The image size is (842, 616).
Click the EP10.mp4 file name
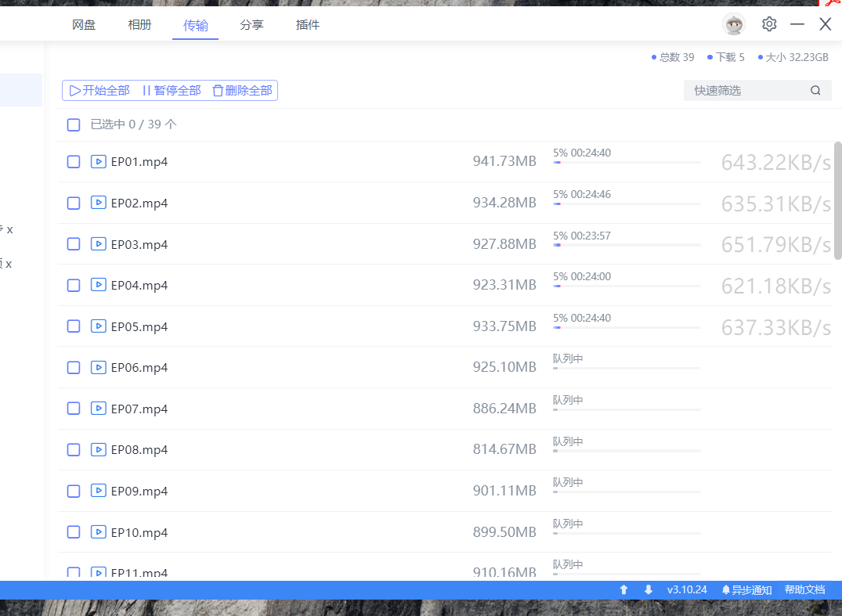[139, 532]
